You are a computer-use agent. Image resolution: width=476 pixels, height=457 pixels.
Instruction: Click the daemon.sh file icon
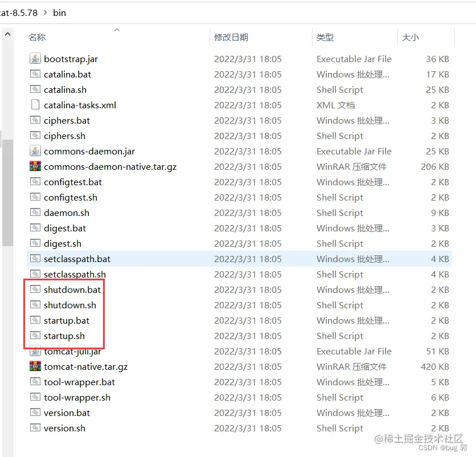(x=35, y=213)
